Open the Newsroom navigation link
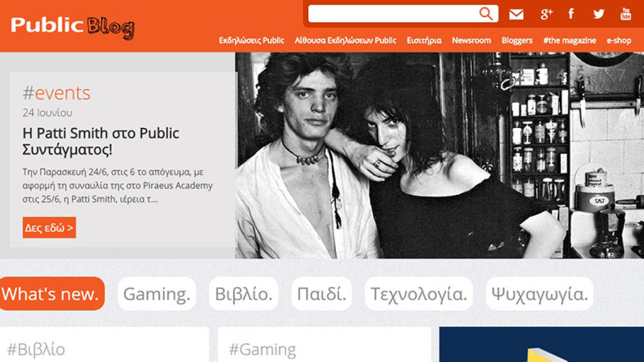This screenshot has width=644, height=362. coord(471,40)
